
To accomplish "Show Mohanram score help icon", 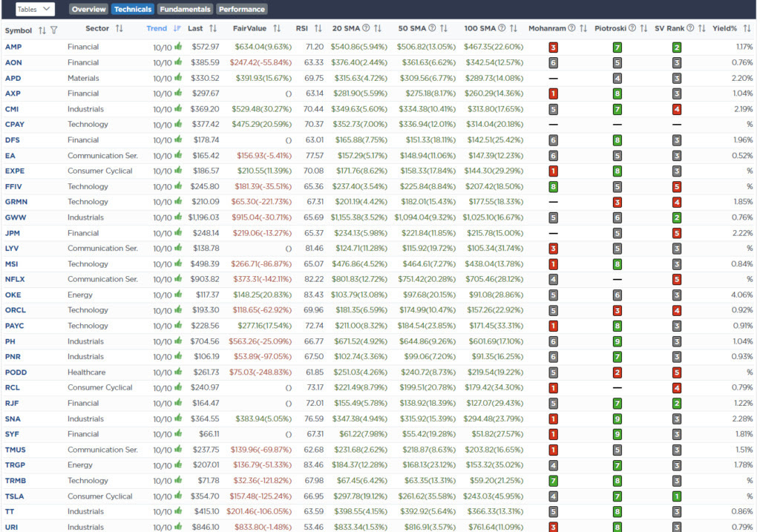I will 571,28.
